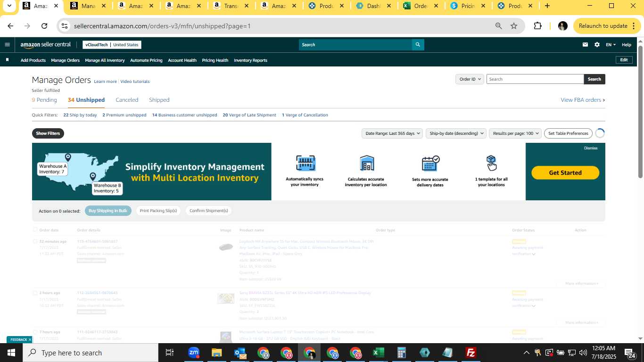Open the settings gear in Seller Central
The height and width of the screenshot is (362, 644).
597,45
